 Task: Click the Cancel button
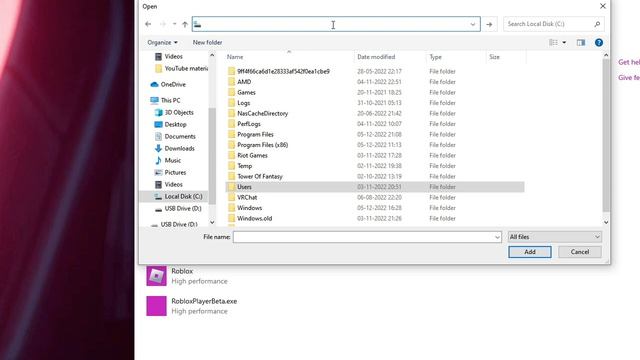tap(580, 252)
